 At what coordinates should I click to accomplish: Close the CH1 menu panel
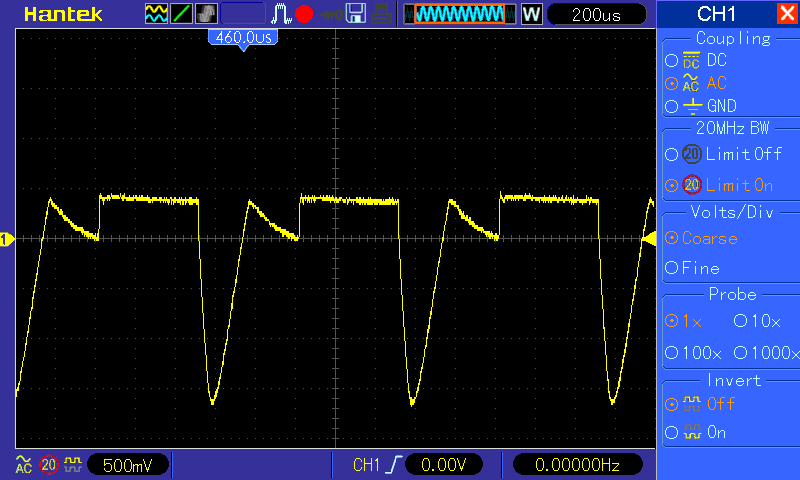(787, 13)
